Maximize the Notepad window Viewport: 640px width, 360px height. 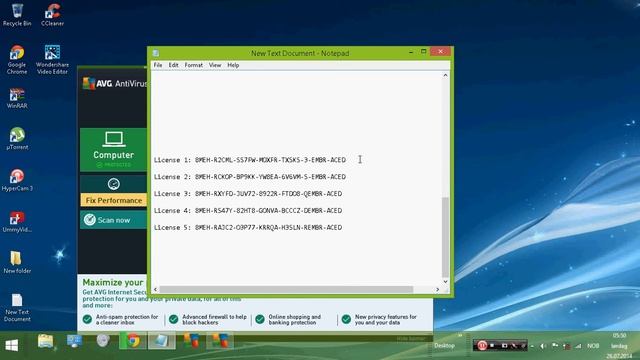[424, 52]
